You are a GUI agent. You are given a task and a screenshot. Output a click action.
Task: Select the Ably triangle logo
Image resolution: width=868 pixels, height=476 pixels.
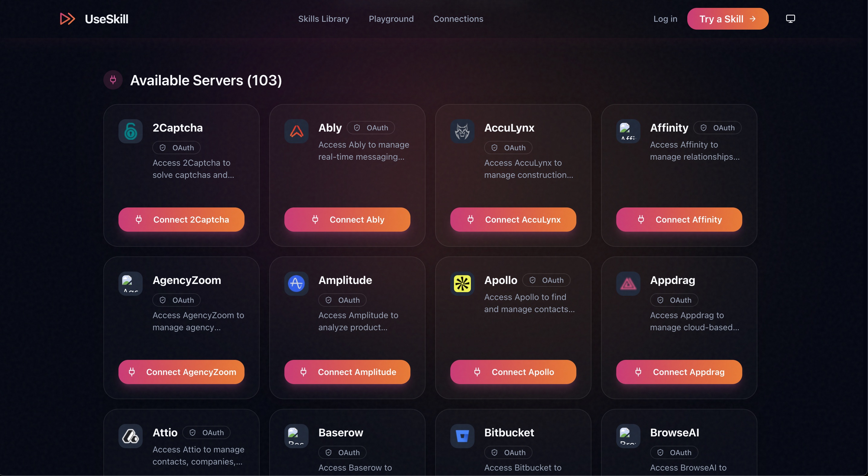coord(296,131)
